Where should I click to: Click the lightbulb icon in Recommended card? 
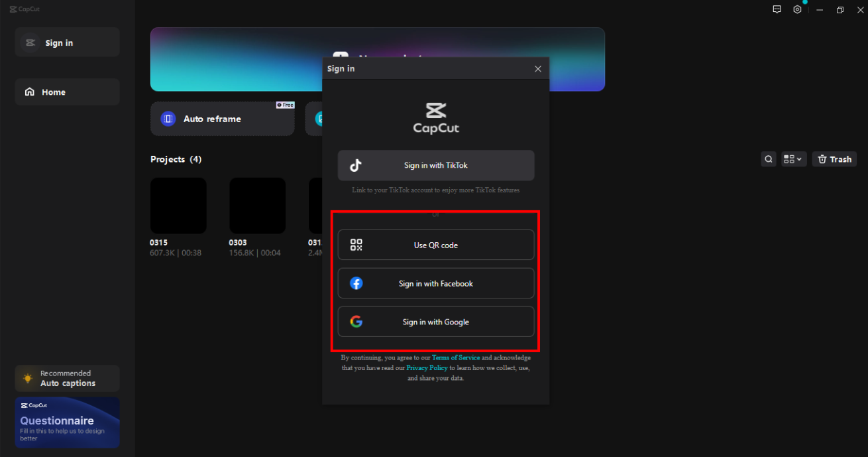pos(28,378)
